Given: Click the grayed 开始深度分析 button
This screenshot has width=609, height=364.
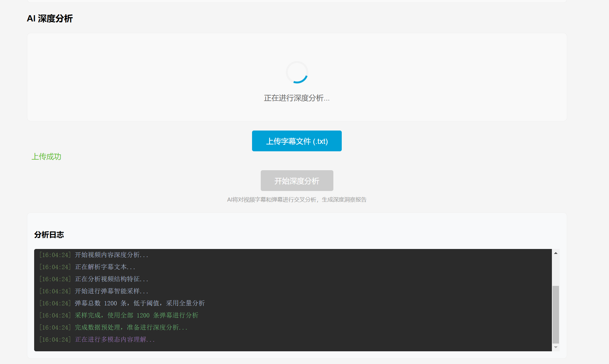Looking at the screenshot, I should [x=297, y=181].
